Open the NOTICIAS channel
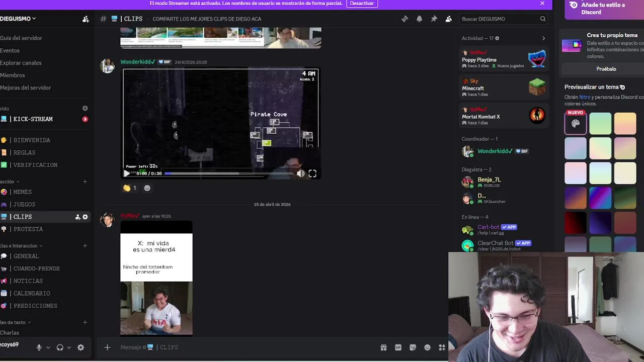This screenshot has height=362, width=644. coord(44,281)
